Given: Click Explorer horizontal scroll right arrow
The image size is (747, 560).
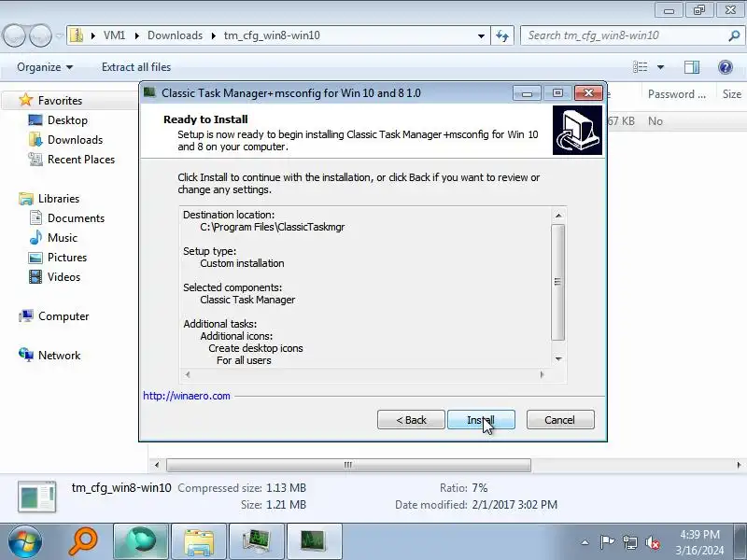Looking at the screenshot, I should pos(739,465).
